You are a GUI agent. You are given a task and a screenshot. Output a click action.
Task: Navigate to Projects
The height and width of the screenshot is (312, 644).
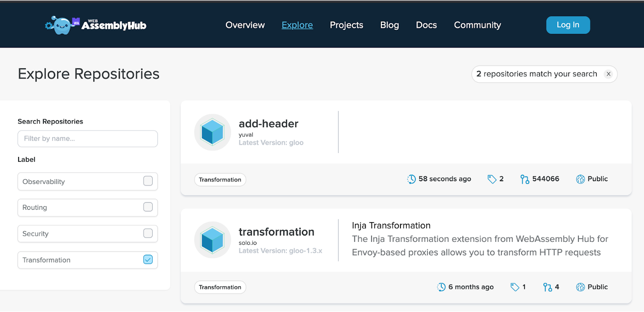[347, 25]
